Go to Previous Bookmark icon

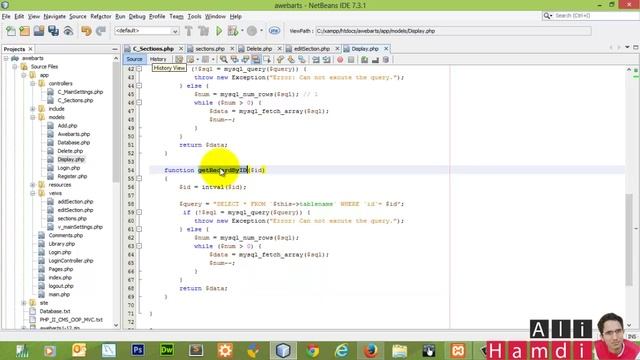[280, 60]
